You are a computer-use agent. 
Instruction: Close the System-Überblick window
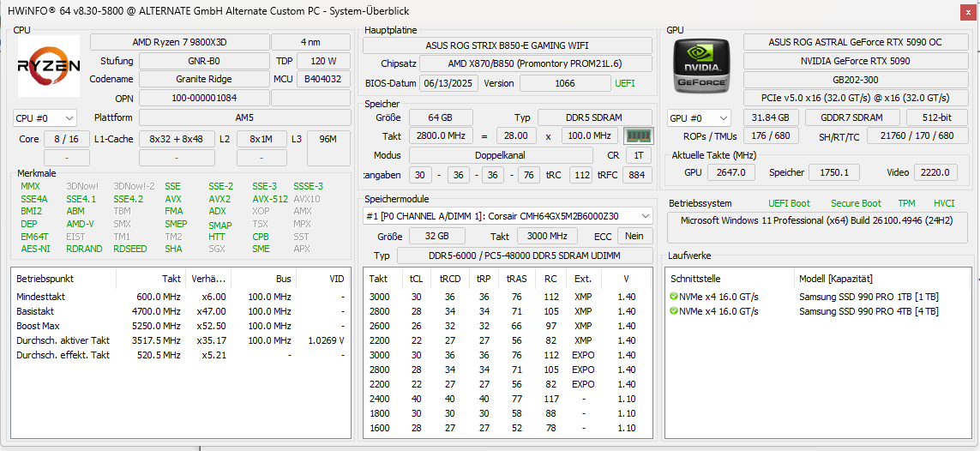968,11
